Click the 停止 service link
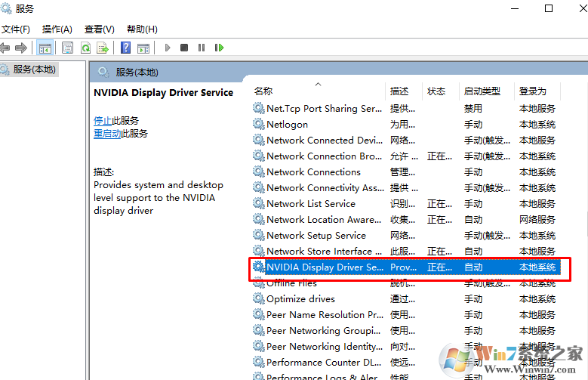Screen dimensions: 588x380 coord(103,120)
